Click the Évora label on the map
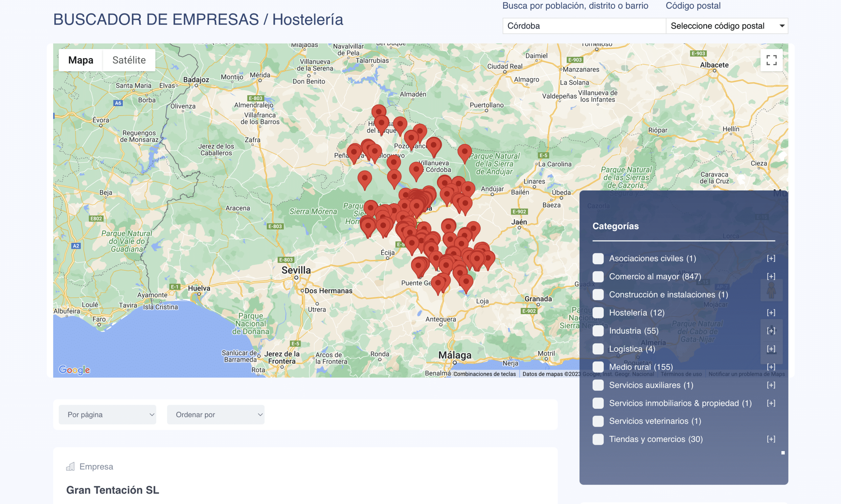The image size is (841, 504). click(x=101, y=120)
